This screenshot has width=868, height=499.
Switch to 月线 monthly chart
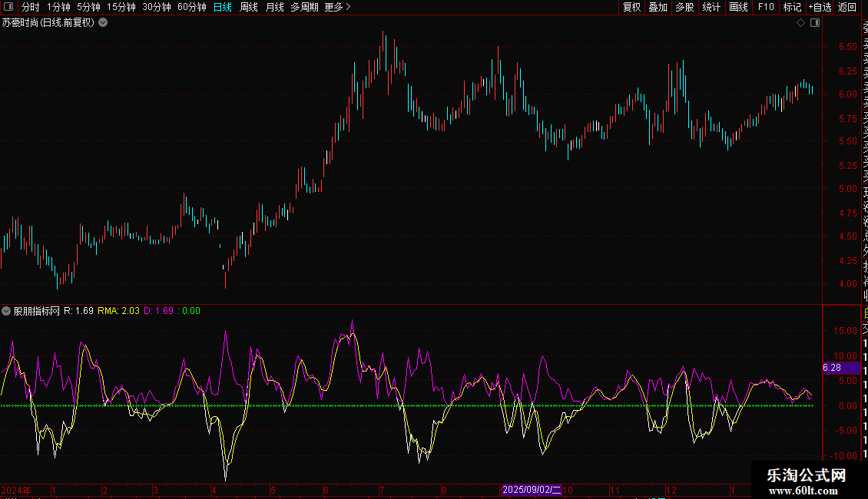[274, 7]
